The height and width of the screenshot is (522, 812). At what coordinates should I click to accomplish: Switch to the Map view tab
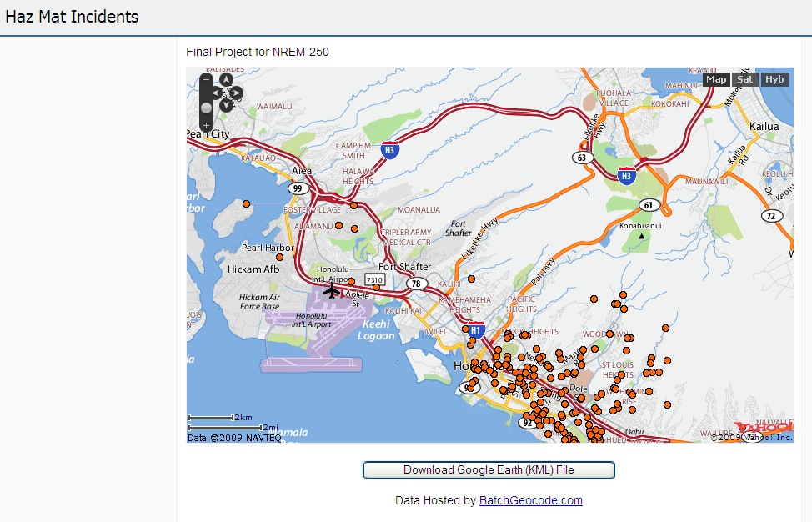tap(716, 79)
